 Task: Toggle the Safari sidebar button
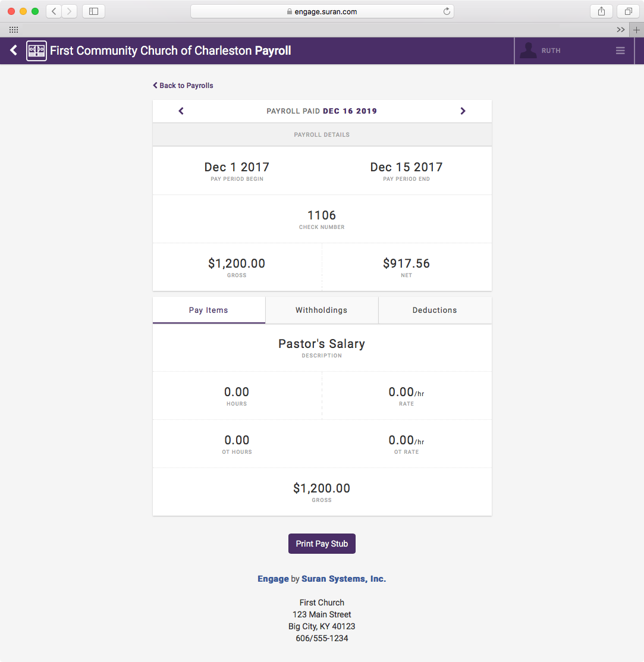pos(93,11)
